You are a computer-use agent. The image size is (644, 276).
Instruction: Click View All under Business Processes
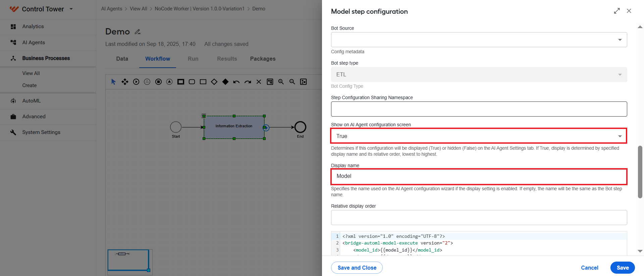pyautogui.click(x=31, y=73)
